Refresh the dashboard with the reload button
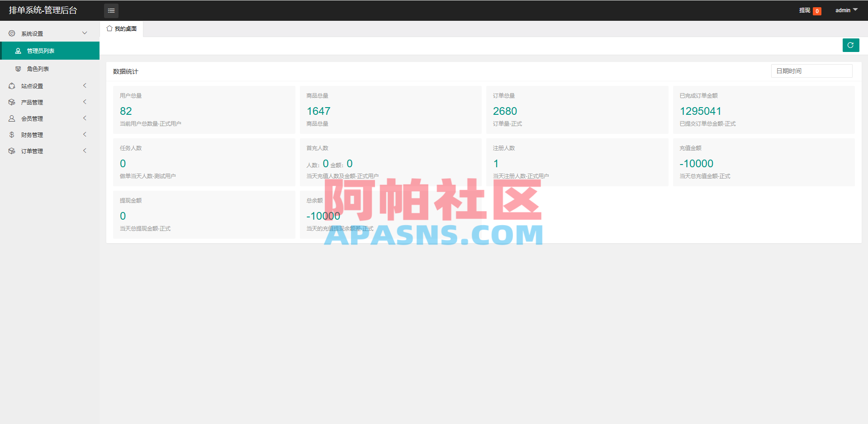 click(851, 45)
